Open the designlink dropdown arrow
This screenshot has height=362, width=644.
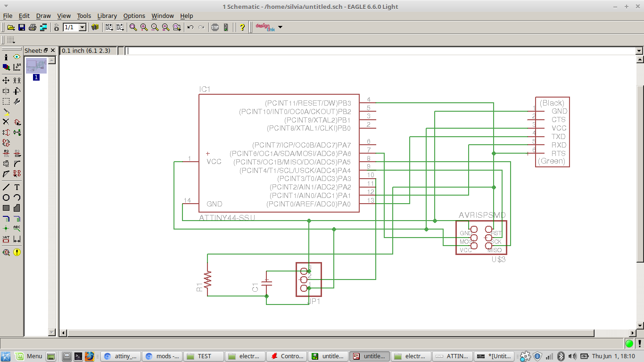281,27
